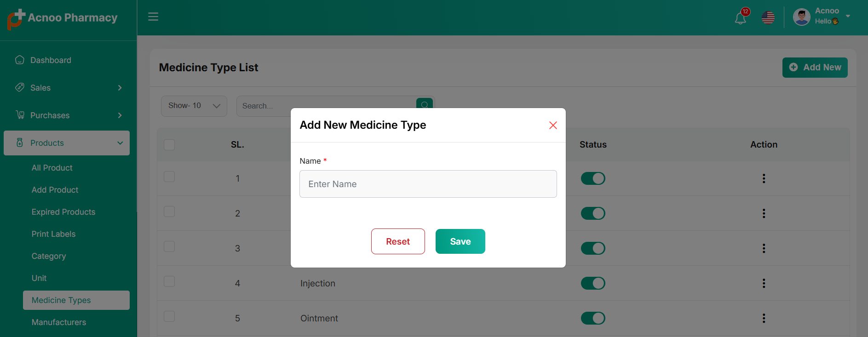
Task: Open the three-dot action menu for row 1
Action: pos(764,178)
